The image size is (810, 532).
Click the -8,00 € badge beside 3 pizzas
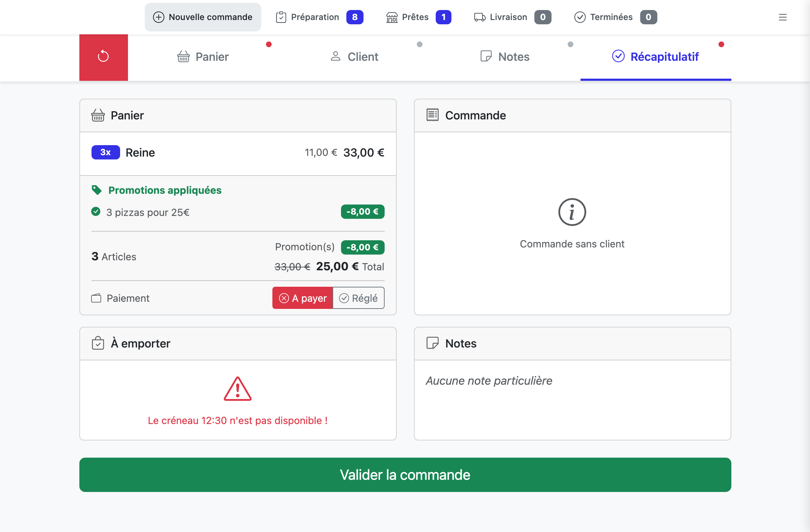pyautogui.click(x=363, y=212)
